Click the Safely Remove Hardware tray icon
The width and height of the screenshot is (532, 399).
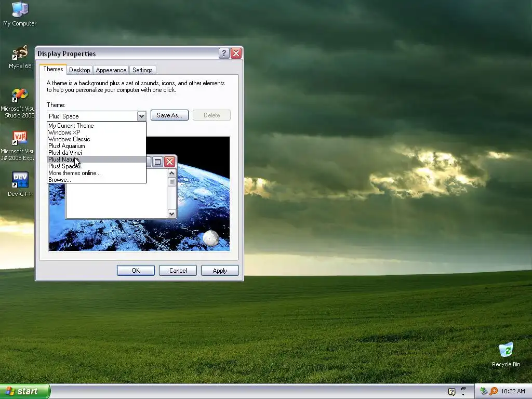[484, 391]
